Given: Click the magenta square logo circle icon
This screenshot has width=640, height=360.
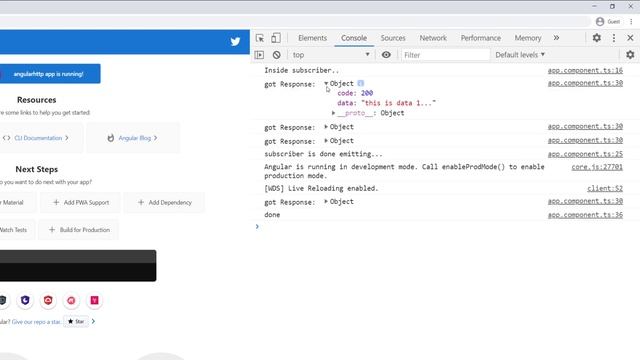Looking at the screenshot, I should 94,300.
